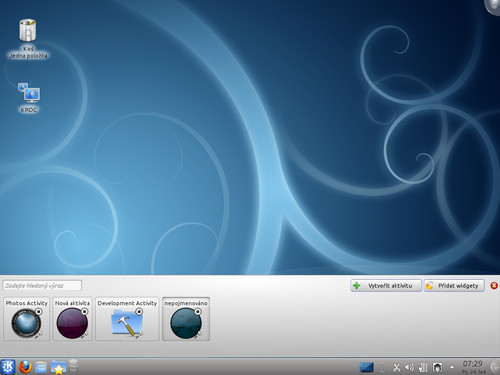Focus the activity search field
This screenshot has height=375, width=500.
42,286
